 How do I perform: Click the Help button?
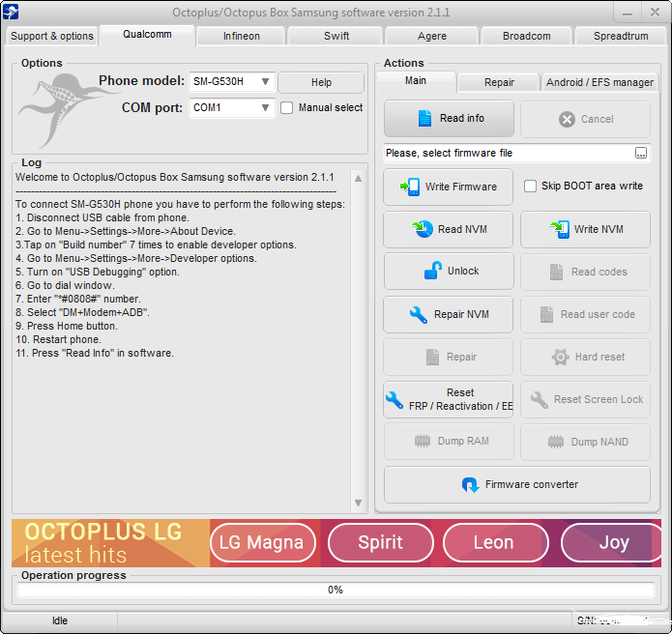pyautogui.click(x=321, y=82)
